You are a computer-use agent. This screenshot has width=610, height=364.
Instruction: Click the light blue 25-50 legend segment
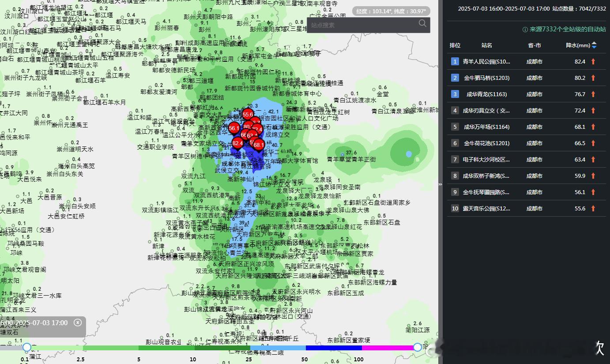(278, 348)
